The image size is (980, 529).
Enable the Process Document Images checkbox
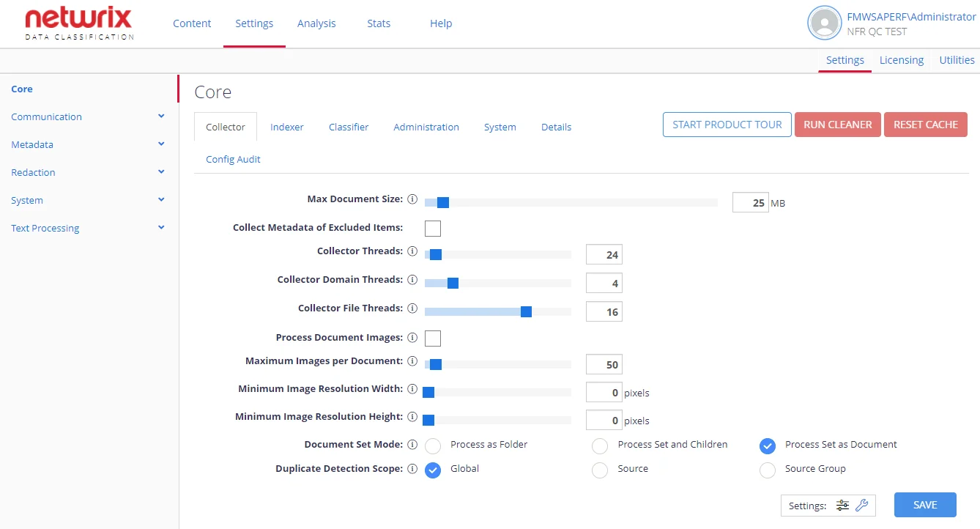click(x=433, y=339)
